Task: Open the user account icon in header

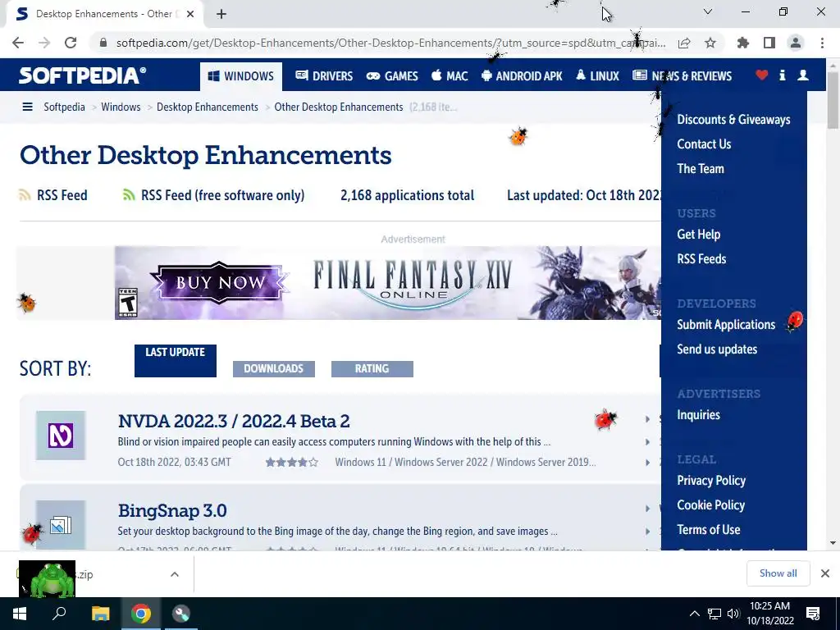Action: pos(803,75)
